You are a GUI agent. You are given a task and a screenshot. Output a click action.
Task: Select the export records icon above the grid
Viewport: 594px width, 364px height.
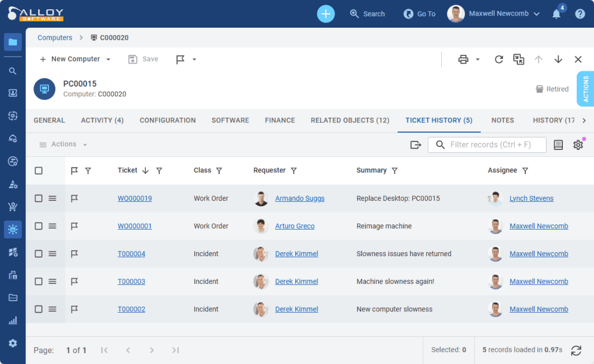click(x=415, y=145)
